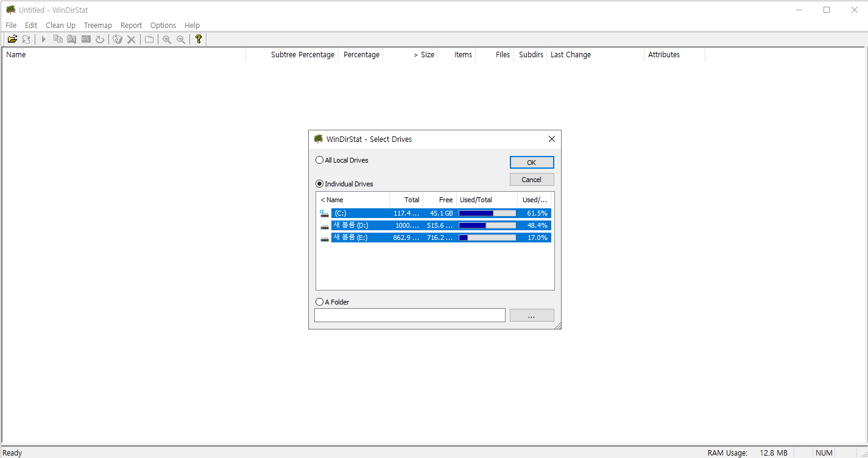Click the D: drive usage bar
The width and height of the screenshot is (868, 458).
coord(487,225)
